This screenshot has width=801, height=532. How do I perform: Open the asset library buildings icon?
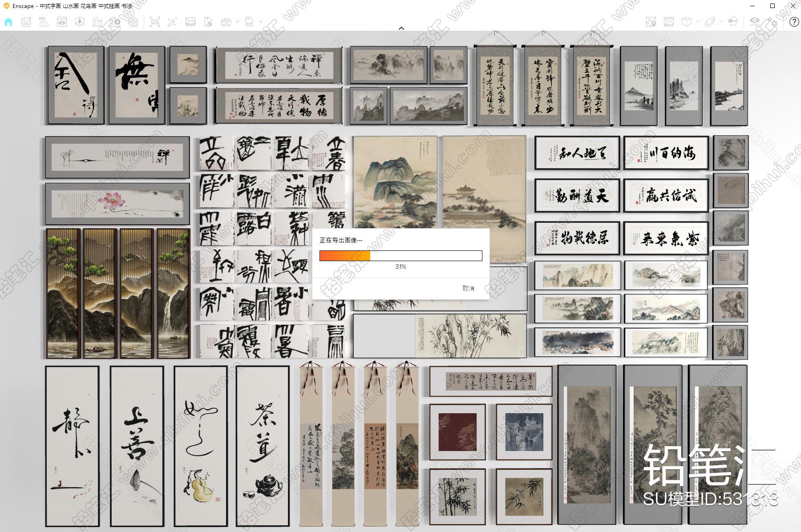click(x=97, y=21)
